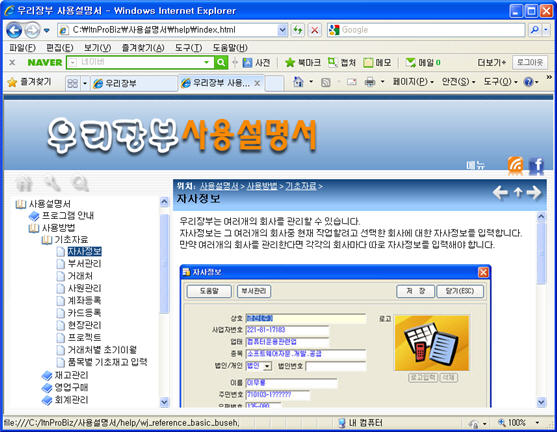Open the 안전(S) dropdown menu
Viewport: 557px width, 432px height.
458,82
